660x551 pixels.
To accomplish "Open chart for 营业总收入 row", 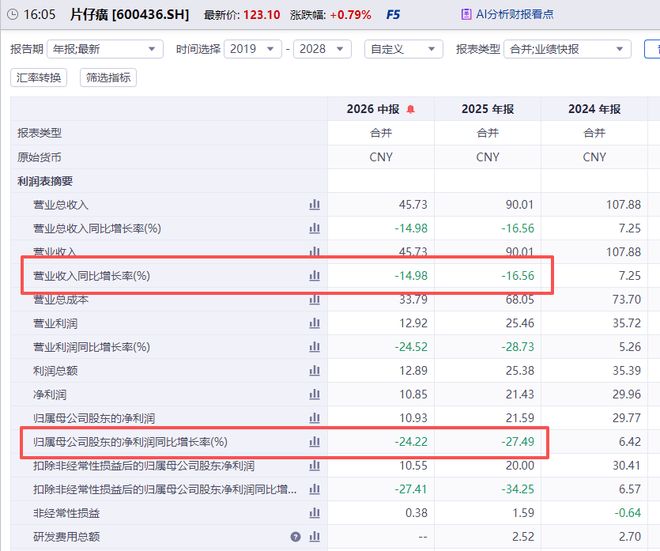I will coord(314,205).
